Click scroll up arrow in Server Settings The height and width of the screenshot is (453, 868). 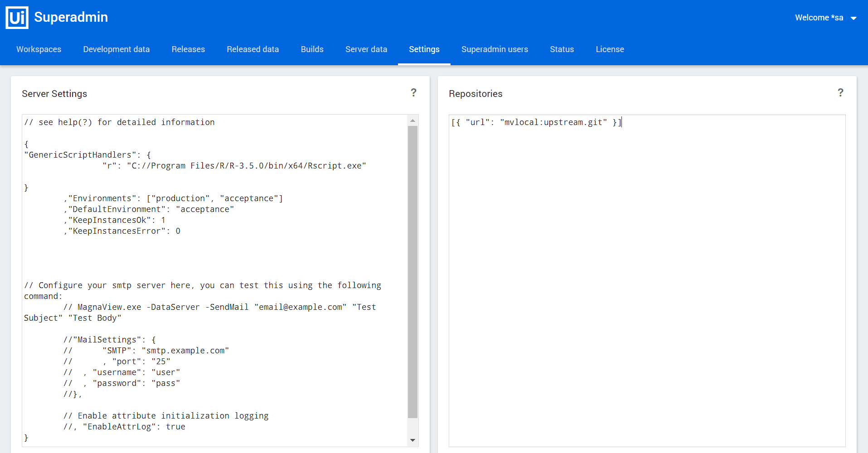point(412,120)
